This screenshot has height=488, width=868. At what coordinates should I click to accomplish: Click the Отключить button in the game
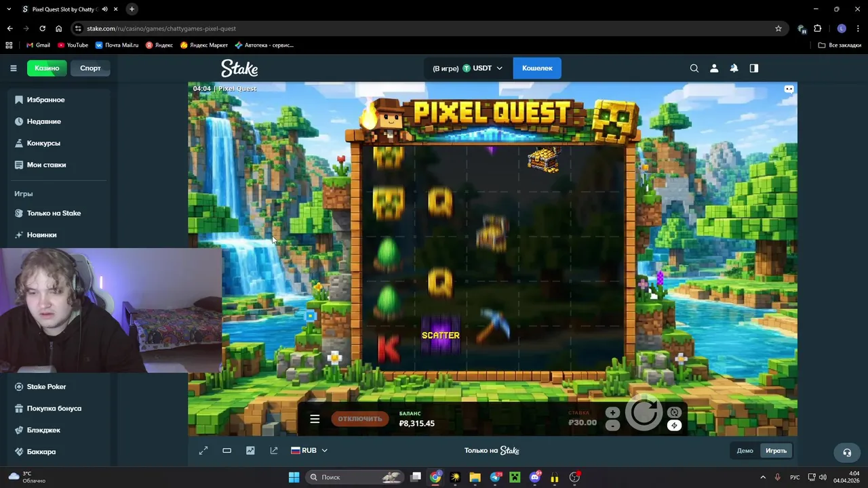point(360,419)
